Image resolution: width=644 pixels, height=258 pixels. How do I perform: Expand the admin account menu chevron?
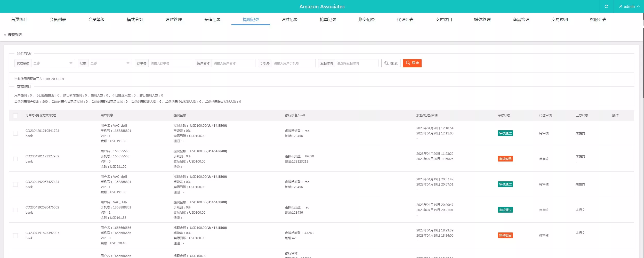[638, 6]
